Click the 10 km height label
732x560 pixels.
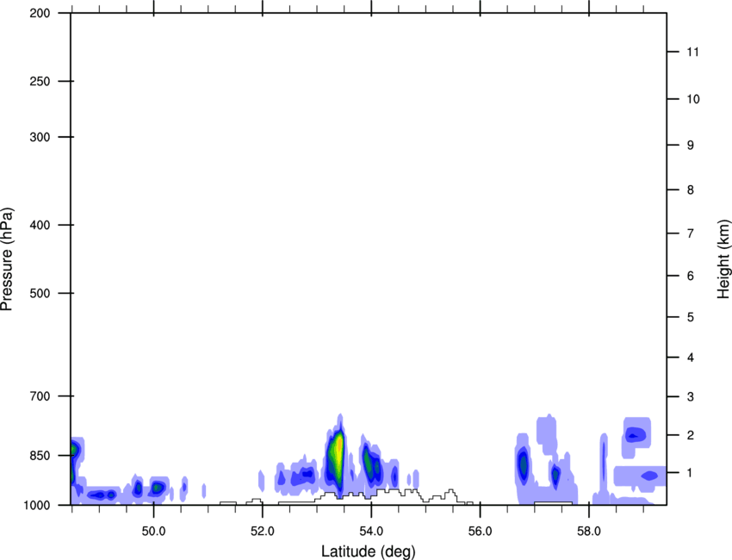[x=692, y=99]
